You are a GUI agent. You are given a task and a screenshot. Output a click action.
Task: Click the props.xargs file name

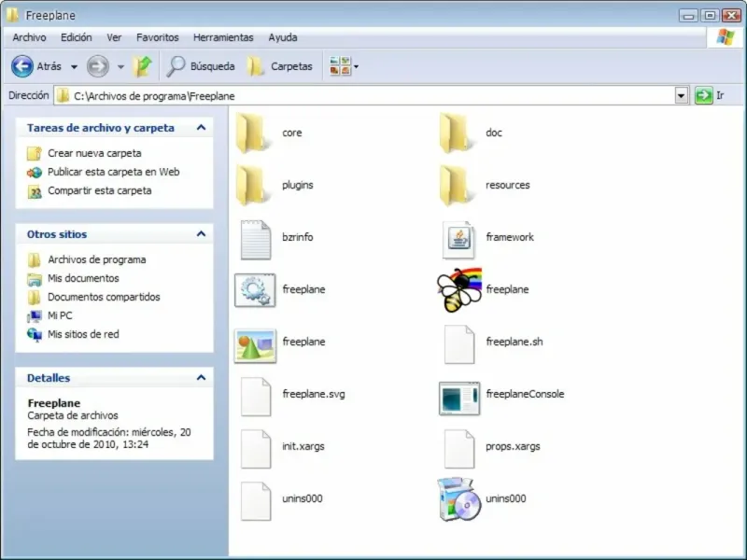(x=513, y=447)
